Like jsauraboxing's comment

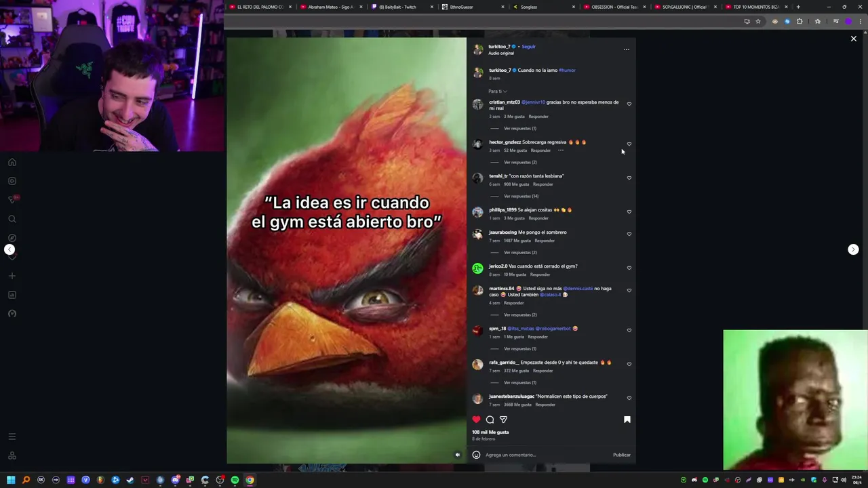pyautogui.click(x=629, y=235)
